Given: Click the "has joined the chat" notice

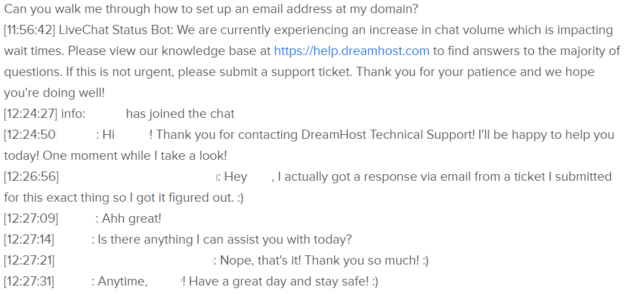Looking at the screenshot, I should [x=180, y=114].
